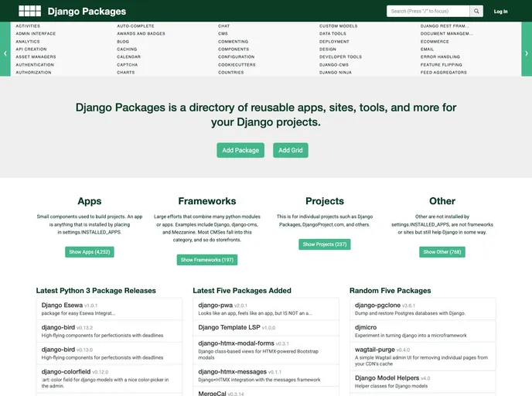Open the ANALYTICS category
This screenshot has height=396, width=532.
point(28,42)
